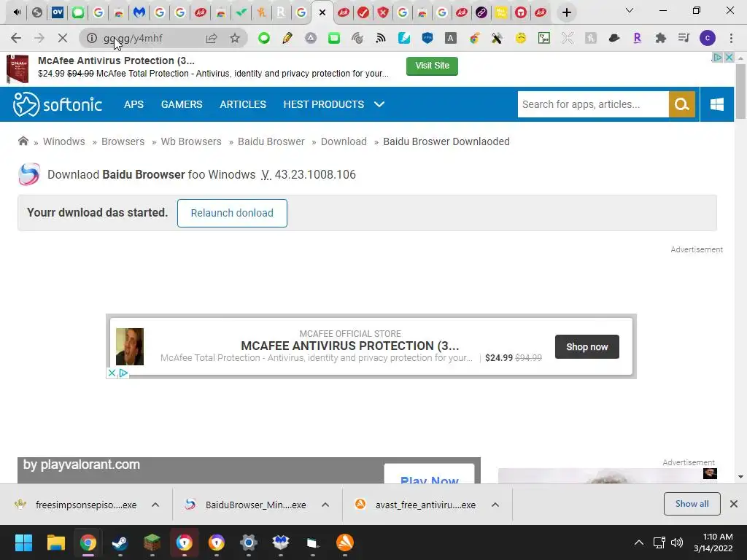The image size is (747, 560).
Task: Open a new tab
Action: pos(566,12)
